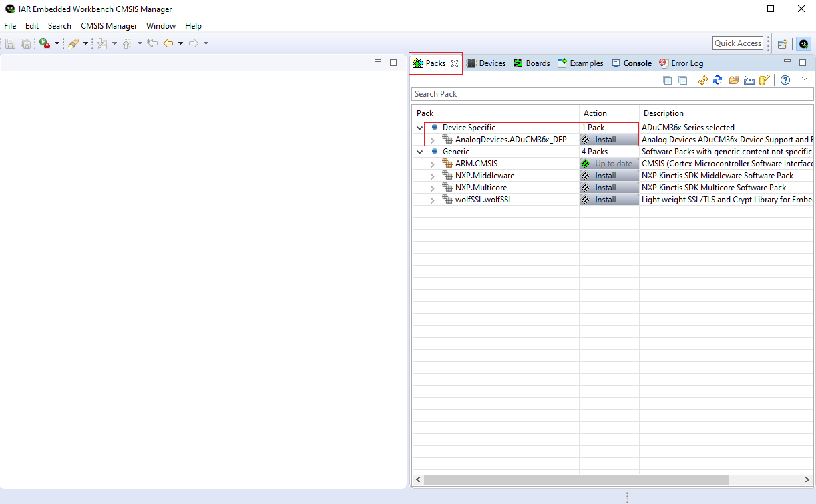Collapse the Generic group
Screen dimensions: 816x504
[x=420, y=152]
